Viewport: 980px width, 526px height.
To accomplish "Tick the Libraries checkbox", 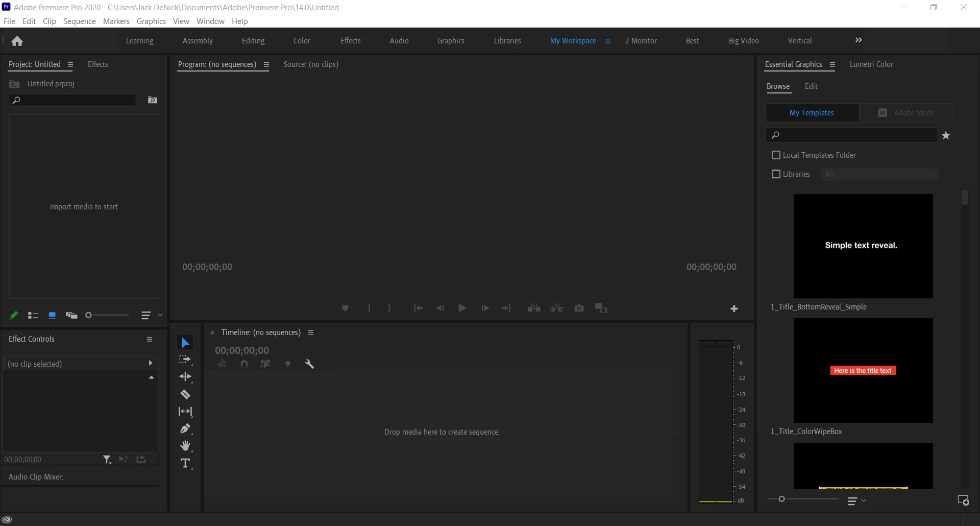I will point(776,174).
